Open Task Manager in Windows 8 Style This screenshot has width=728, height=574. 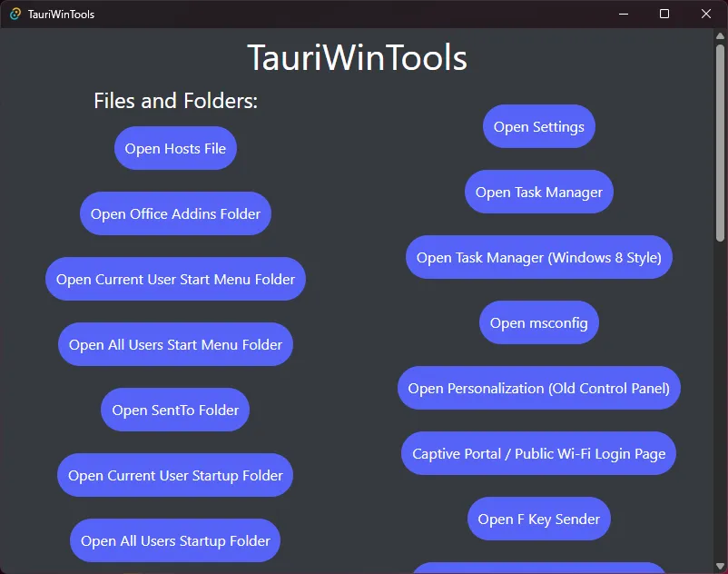click(x=538, y=257)
